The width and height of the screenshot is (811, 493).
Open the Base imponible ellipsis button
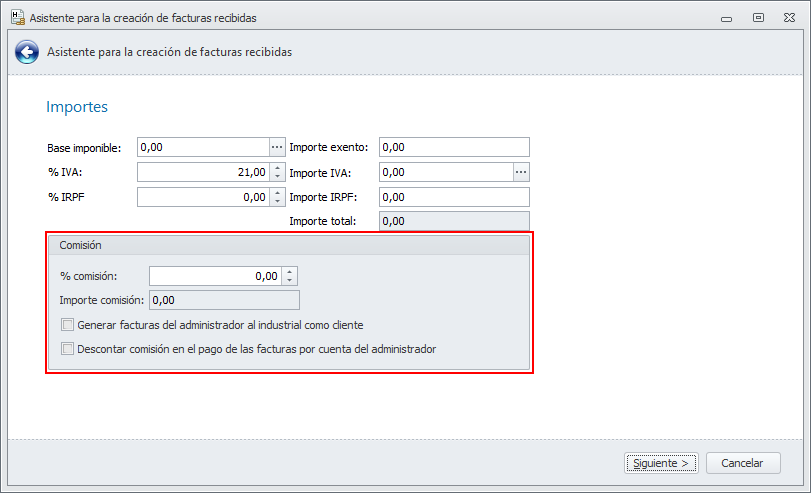(x=277, y=147)
